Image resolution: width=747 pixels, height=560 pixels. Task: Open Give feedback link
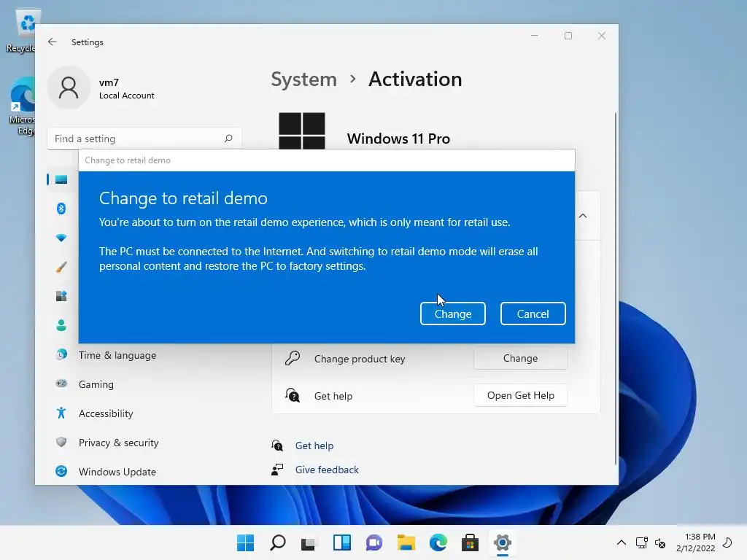click(x=327, y=470)
